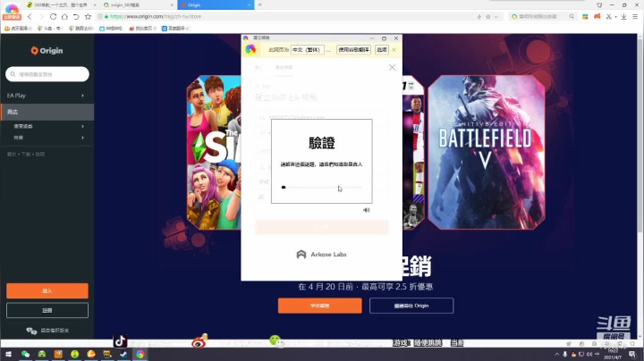Click the skin/shirt icon in the title bar
Viewport: 644px width, 361px height.
(x=599, y=5)
